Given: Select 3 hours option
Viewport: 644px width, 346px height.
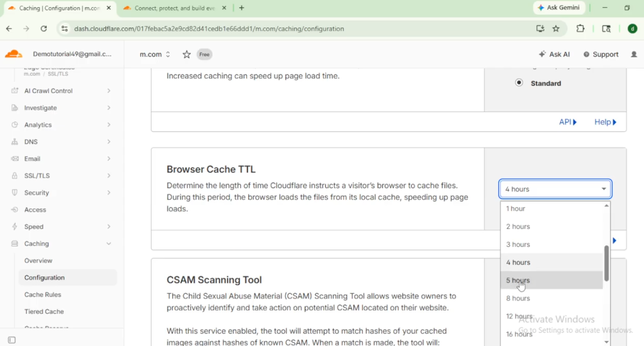Looking at the screenshot, I should [552, 244].
